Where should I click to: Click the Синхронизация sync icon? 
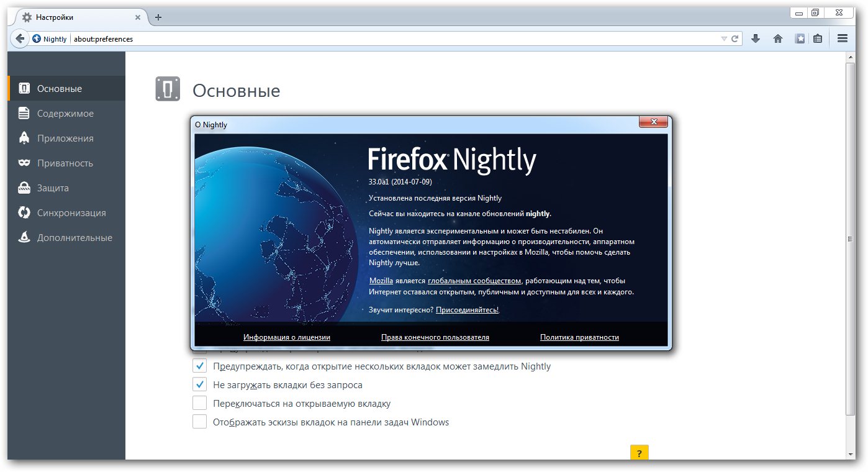(x=24, y=212)
